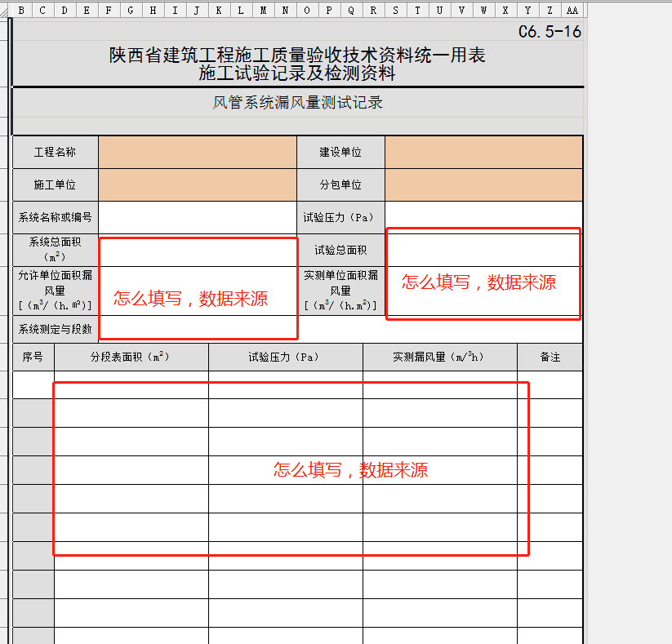Click the 备注 column header cell

click(x=550, y=357)
